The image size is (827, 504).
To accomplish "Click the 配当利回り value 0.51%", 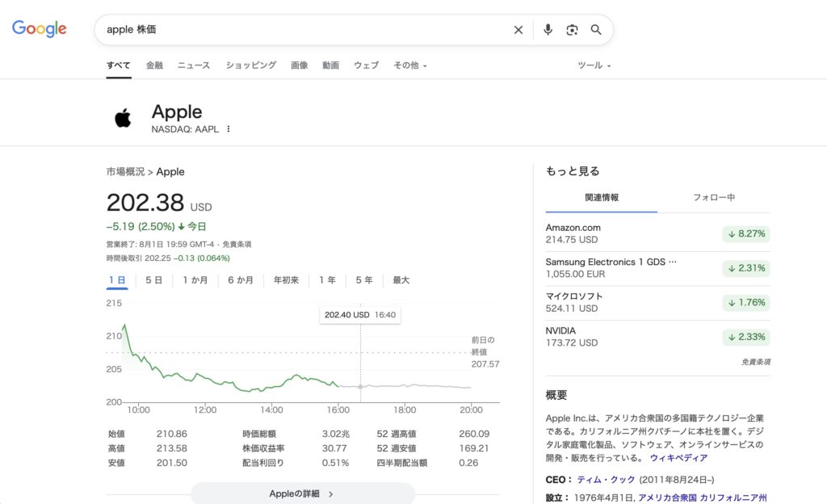I will [x=335, y=463].
